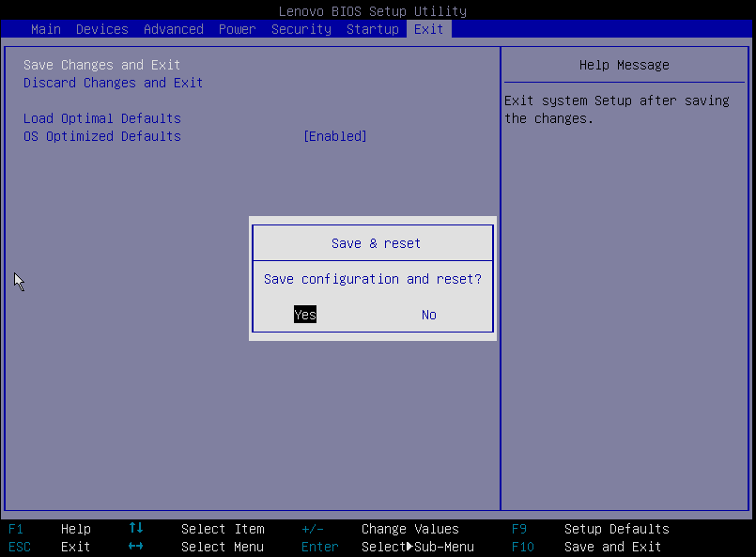Click the left/right arrows Select Menu icon
The image size is (756, 557).
click(136, 547)
